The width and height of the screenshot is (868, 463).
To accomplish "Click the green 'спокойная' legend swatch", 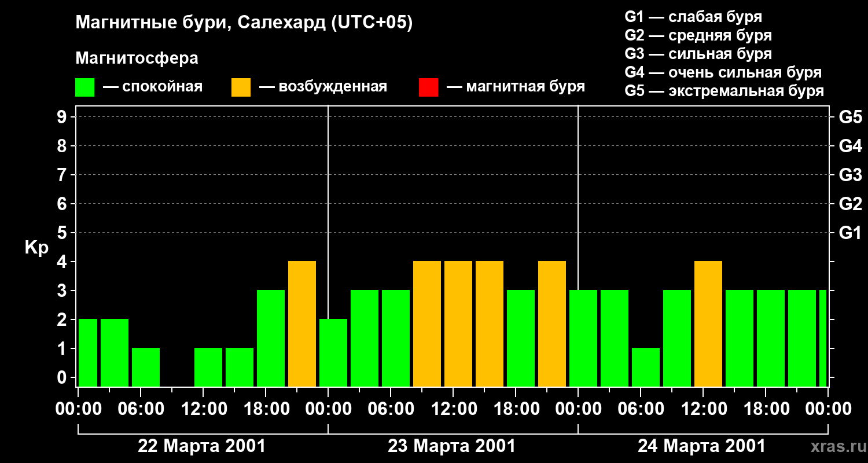I will [84, 87].
